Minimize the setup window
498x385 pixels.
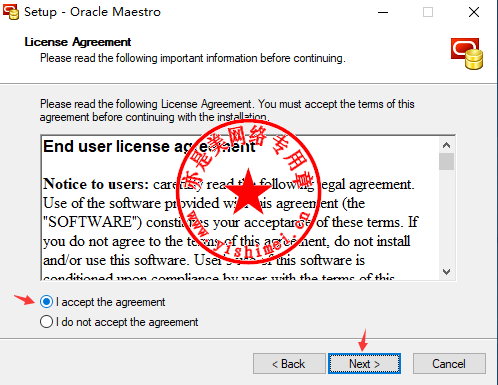tap(383, 12)
